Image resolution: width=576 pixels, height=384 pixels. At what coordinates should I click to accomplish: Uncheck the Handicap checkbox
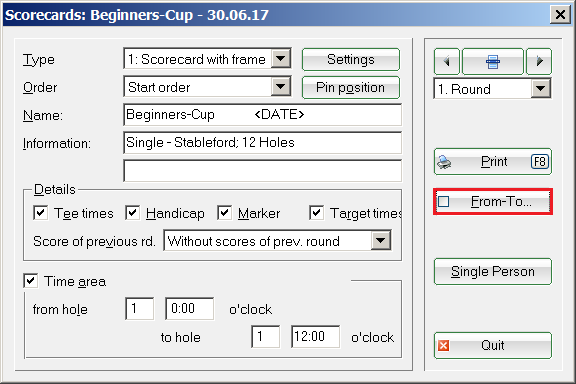(x=132, y=213)
